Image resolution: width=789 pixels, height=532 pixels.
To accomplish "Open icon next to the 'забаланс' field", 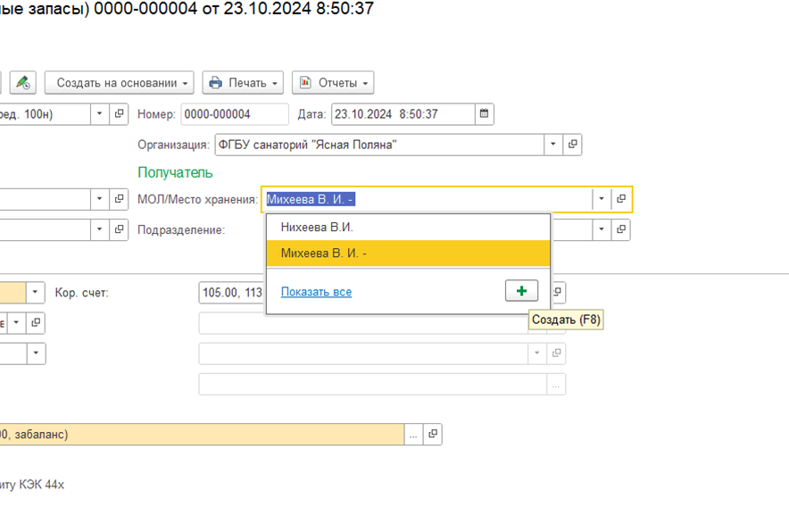I will 433,434.
